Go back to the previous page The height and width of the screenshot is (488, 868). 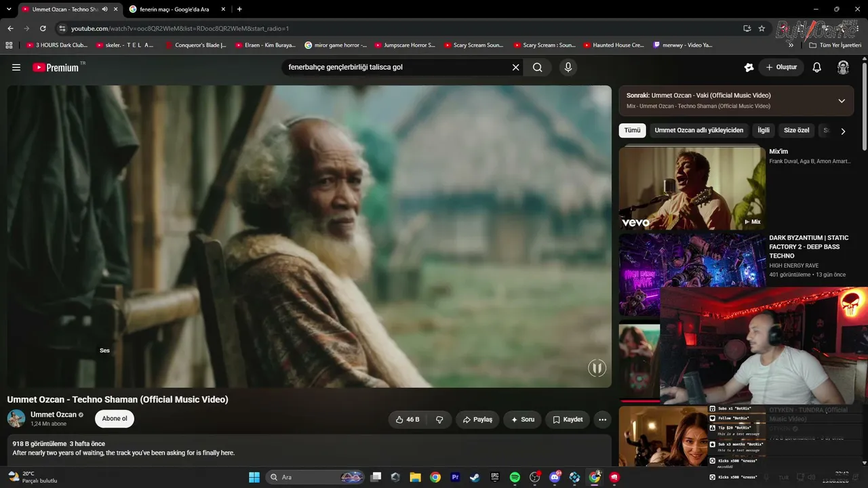point(10,28)
